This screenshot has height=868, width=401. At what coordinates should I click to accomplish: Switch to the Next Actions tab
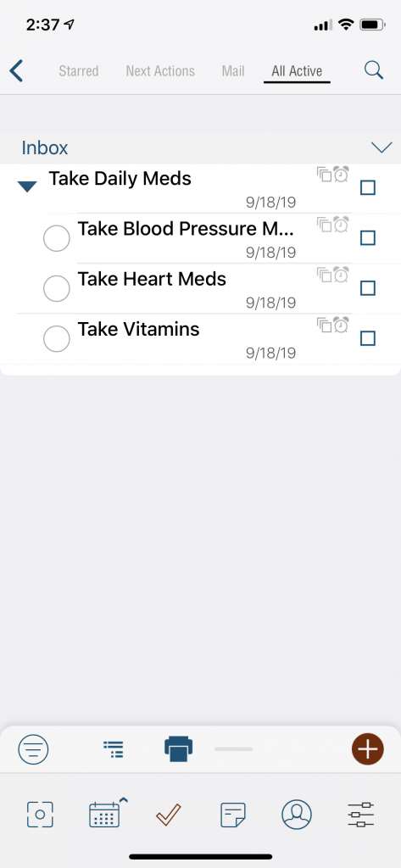click(160, 71)
